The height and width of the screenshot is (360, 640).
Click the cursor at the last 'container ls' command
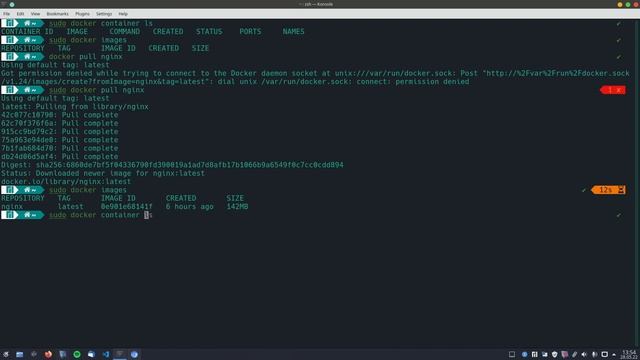(147, 215)
